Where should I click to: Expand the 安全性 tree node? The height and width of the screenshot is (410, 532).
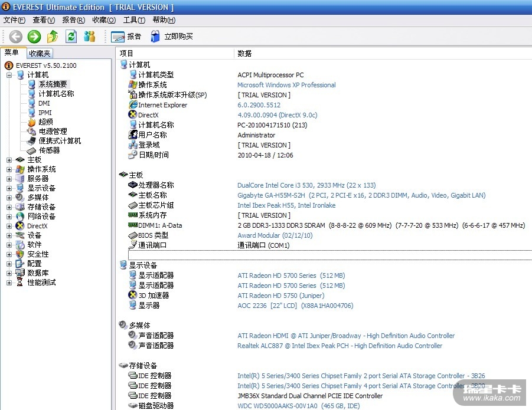pos(9,254)
